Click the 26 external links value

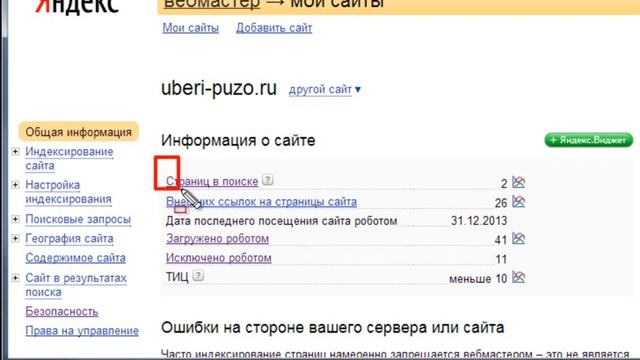pyautogui.click(x=501, y=203)
